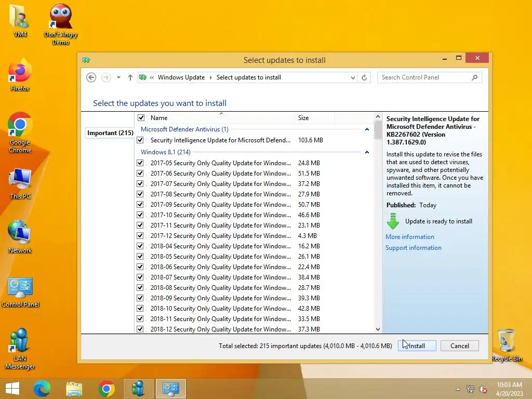Refresh the Windows Update page
Screen dimensions: 532x399
coord(364,77)
